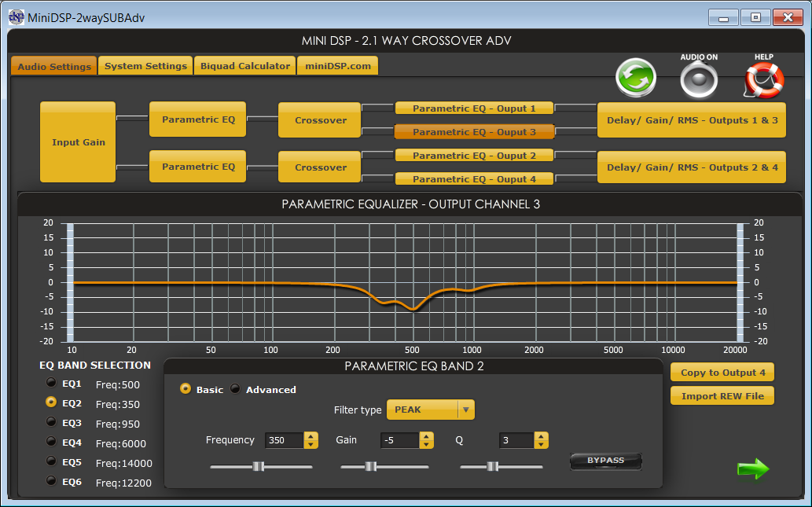
Task: Click the green refresh/sync icon
Action: (x=636, y=78)
